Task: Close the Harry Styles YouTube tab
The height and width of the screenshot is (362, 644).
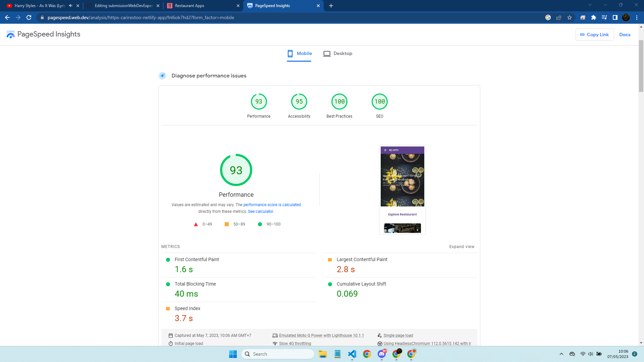Action: coord(78,6)
